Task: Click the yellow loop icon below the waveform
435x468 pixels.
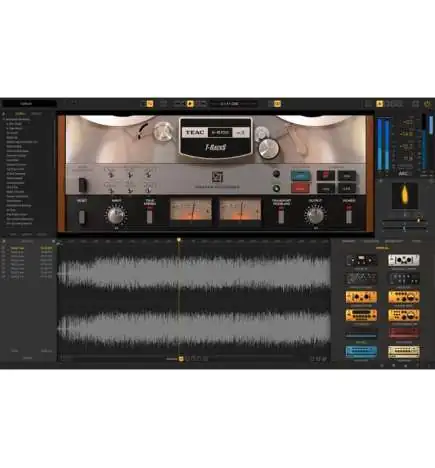Action: [x=181, y=359]
